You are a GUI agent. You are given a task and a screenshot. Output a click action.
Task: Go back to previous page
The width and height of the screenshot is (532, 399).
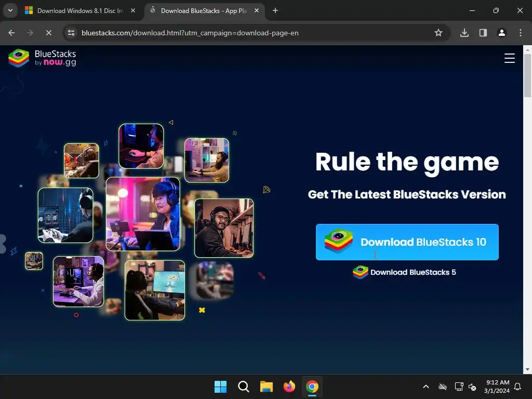pos(11,33)
